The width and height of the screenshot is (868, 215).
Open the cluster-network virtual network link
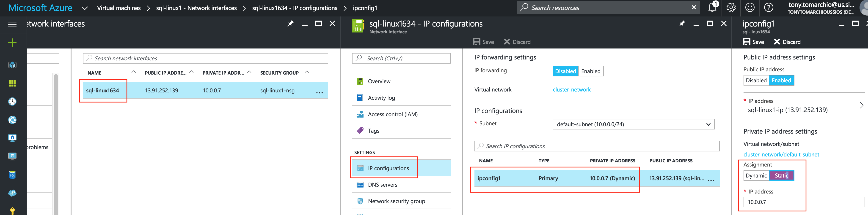tap(572, 89)
